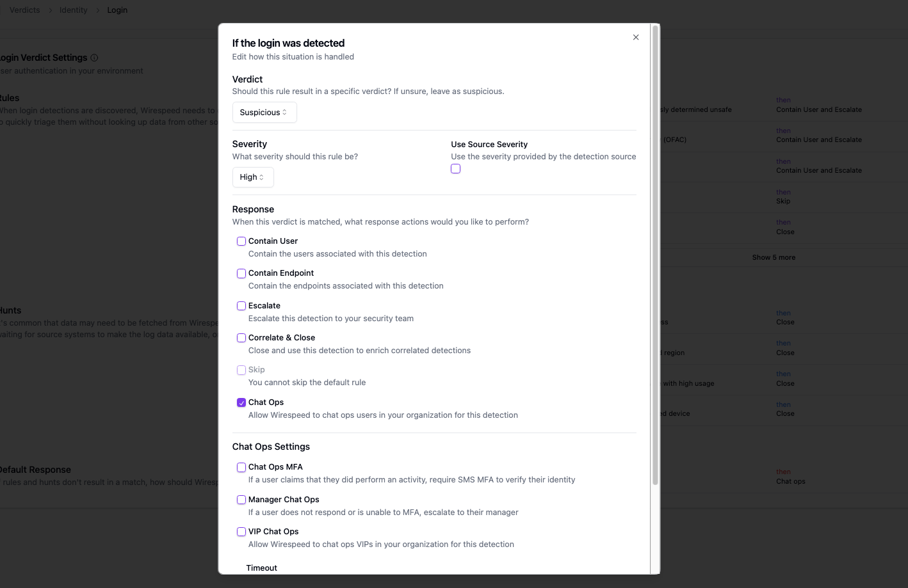Click the Show 5 more link
908x588 pixels.
pyautogui.click(x=774, y=257)
